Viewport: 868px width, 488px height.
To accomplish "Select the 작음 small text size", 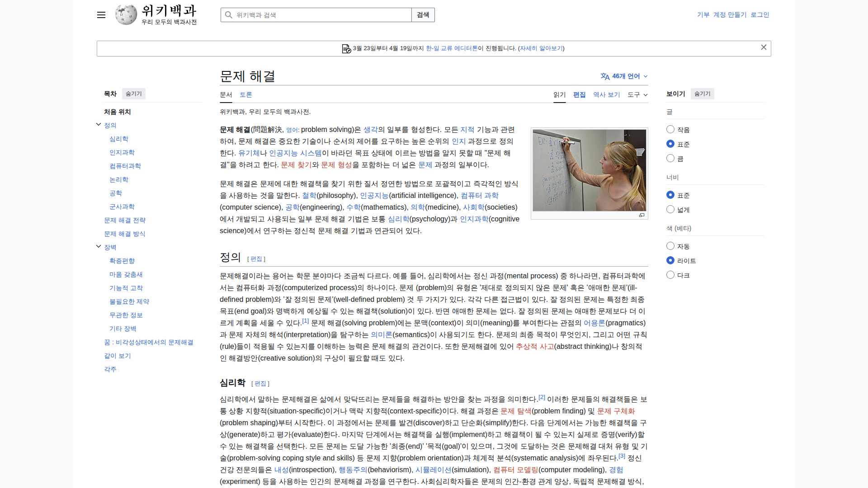I will pyautogui.click(x=670, y=130).
